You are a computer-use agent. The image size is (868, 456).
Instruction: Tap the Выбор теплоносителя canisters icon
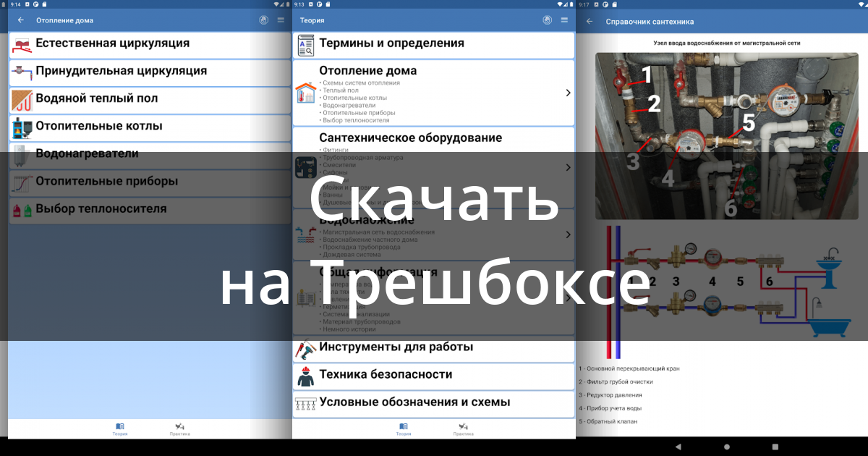coord(22,210)
